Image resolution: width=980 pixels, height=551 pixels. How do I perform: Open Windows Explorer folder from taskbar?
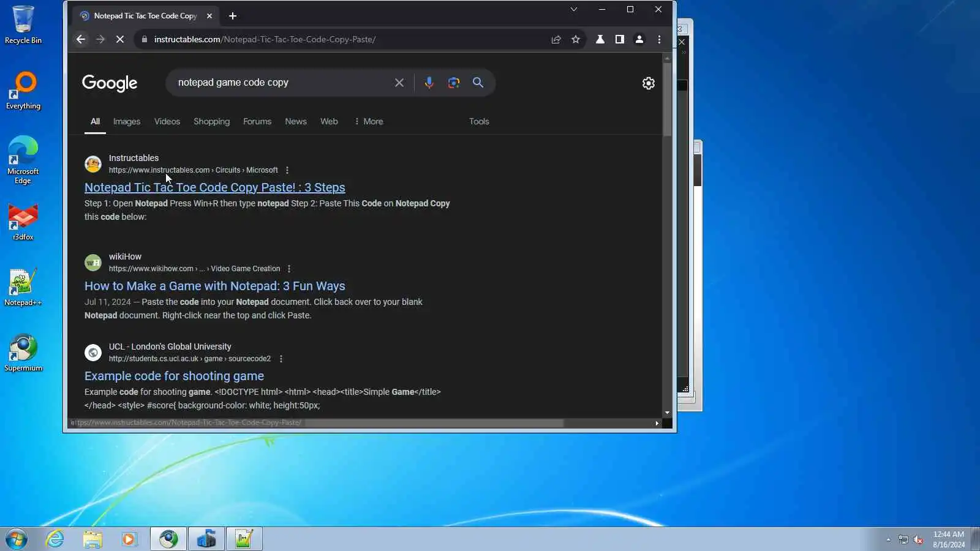[x=92, y=539]
